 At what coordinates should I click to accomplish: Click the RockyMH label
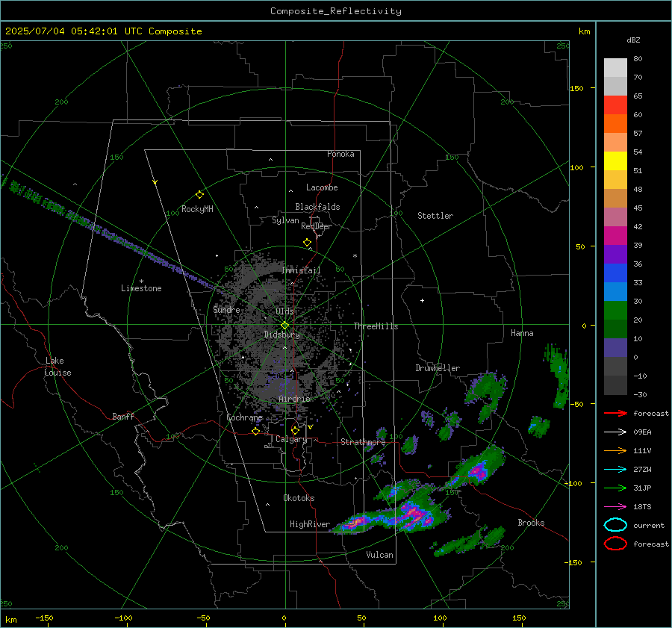[x=197, y=209]
